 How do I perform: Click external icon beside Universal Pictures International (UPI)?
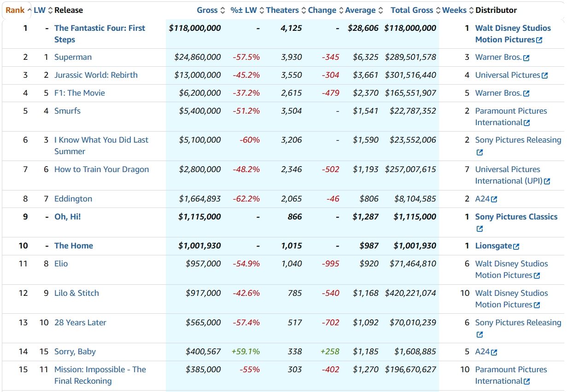point(547,181)
